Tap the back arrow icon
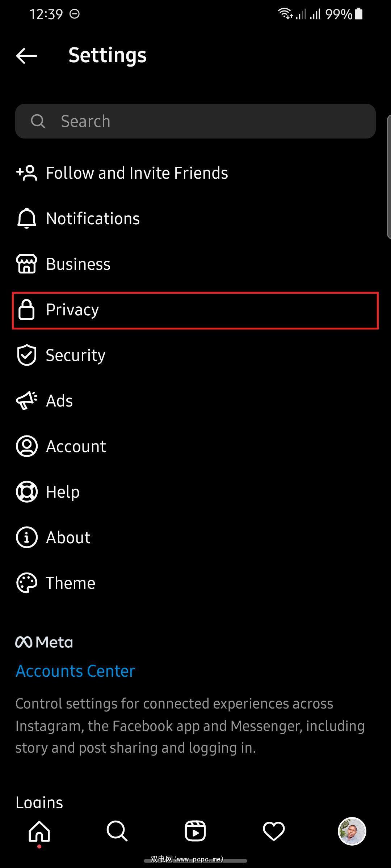Image resolution: width=391 pixels, height=868 pixels. (27, 56)
